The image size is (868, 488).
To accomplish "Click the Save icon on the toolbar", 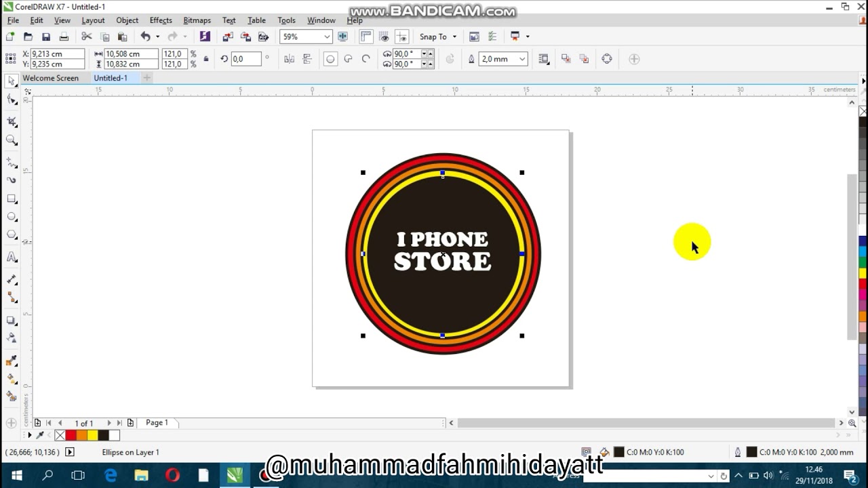I will 44,36.
